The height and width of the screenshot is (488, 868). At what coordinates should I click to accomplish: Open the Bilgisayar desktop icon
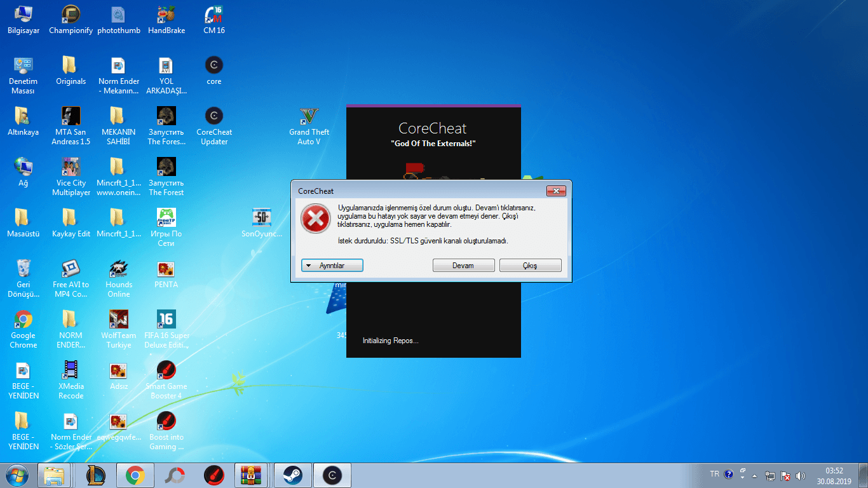tap(24, 20)
